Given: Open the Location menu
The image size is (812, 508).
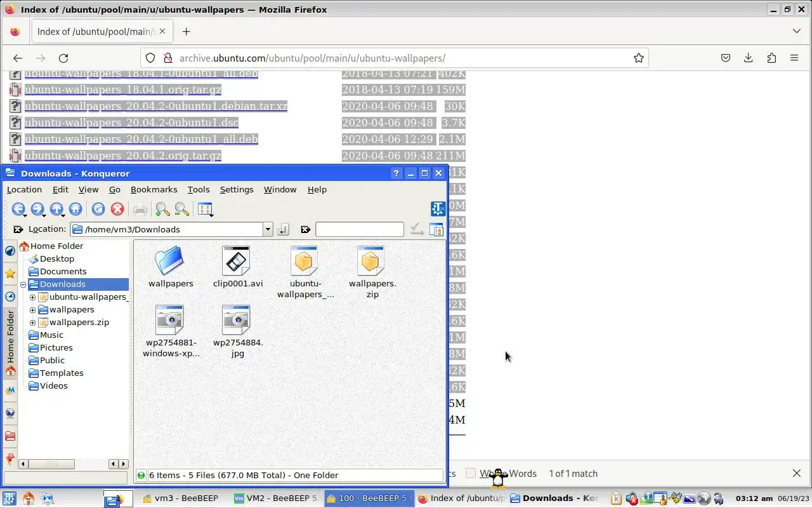Looking at the screenshot, I should point(24,189).
